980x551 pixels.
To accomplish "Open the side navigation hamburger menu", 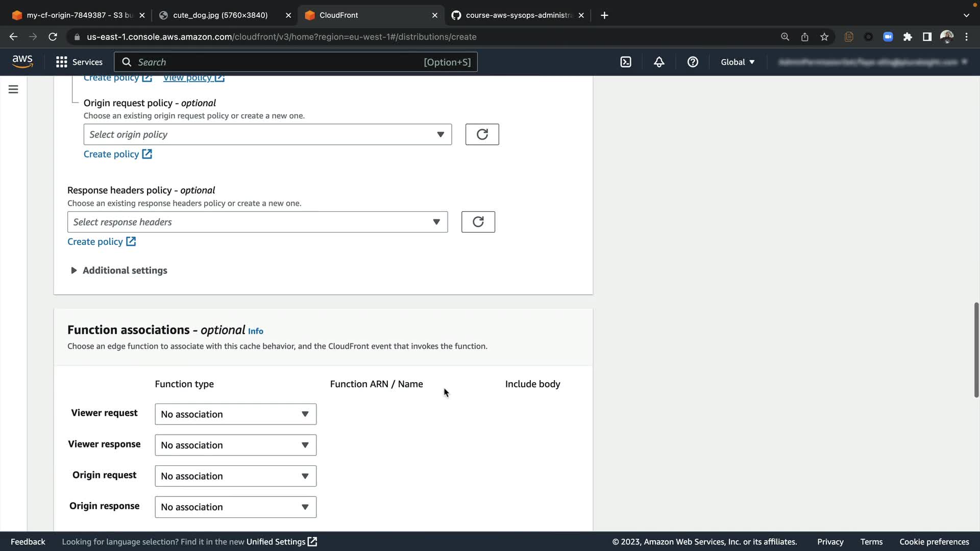I will (13, 90).
